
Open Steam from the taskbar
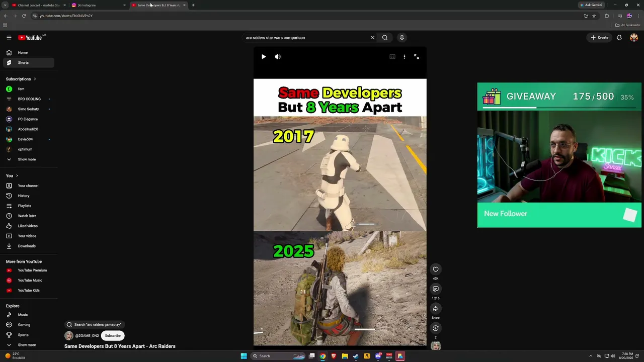356,356
